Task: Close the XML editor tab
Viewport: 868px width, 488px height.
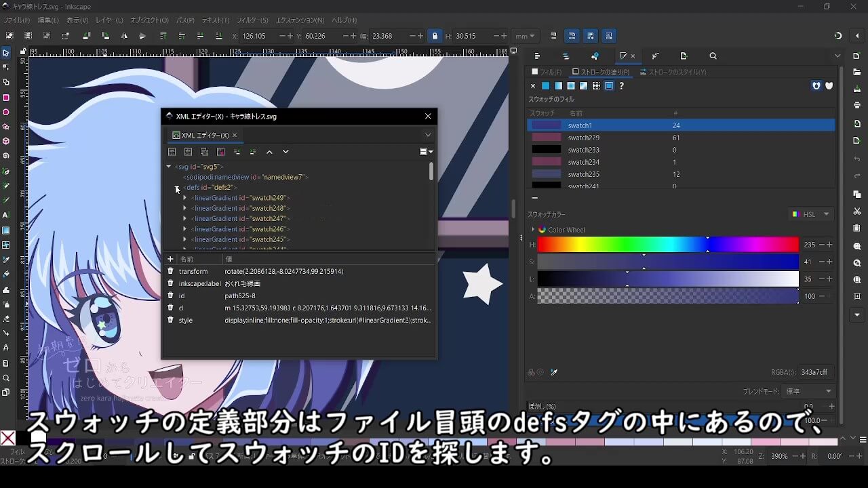Action: pos(235,135)
